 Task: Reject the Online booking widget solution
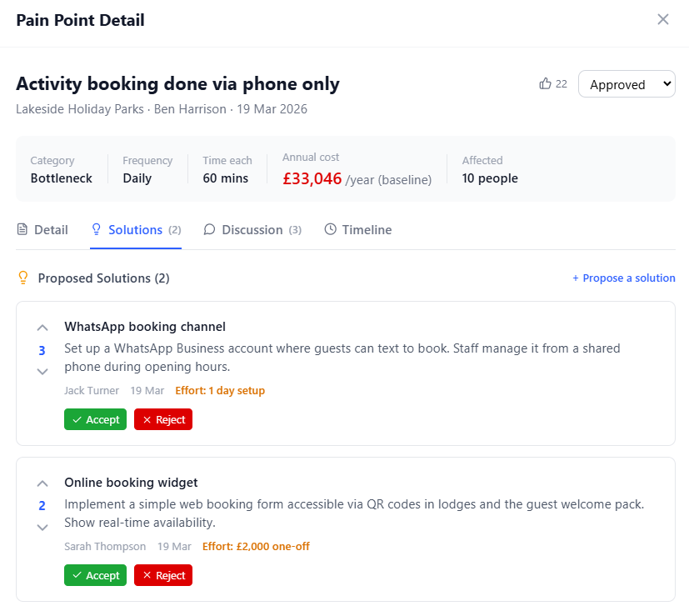click(163, 575)
